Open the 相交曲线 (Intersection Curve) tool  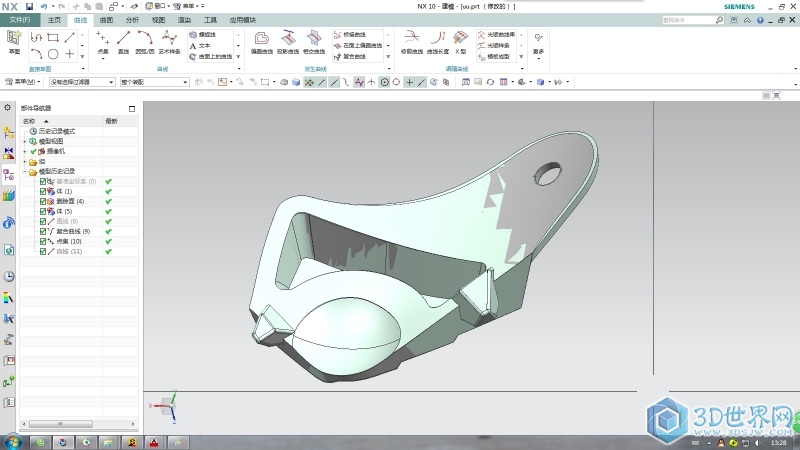314,42
